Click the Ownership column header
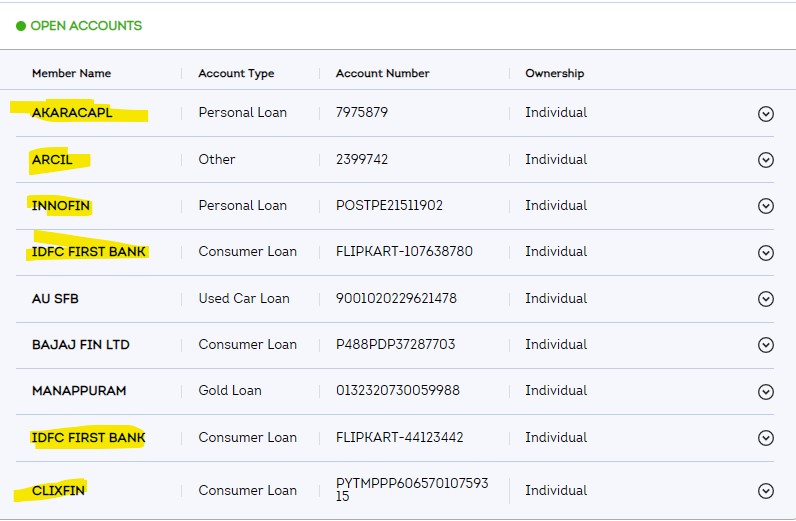Image resolution: width=796 pixels, height=521 pixels. tap(554, 73)
